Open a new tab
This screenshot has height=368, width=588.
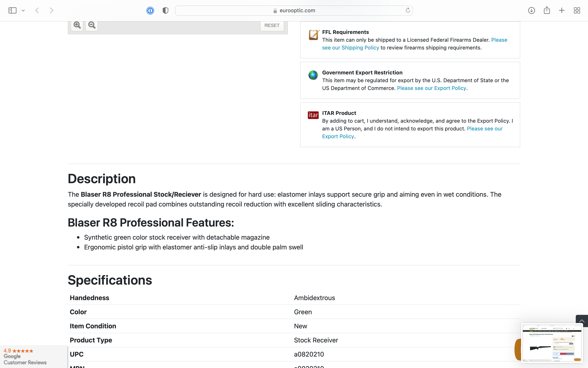click(562, 10)
